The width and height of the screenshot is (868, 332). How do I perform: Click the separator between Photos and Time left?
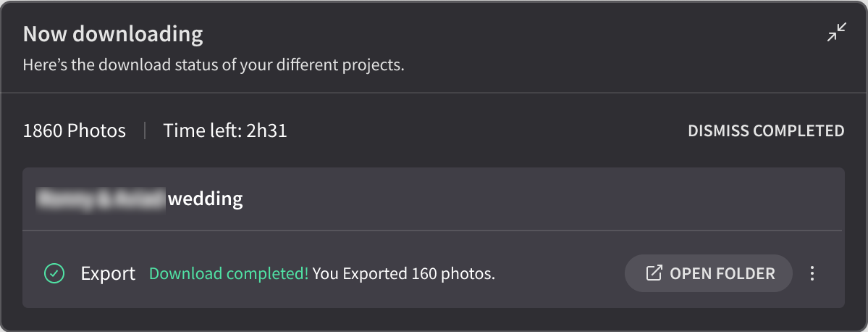(x=145, y=130)
